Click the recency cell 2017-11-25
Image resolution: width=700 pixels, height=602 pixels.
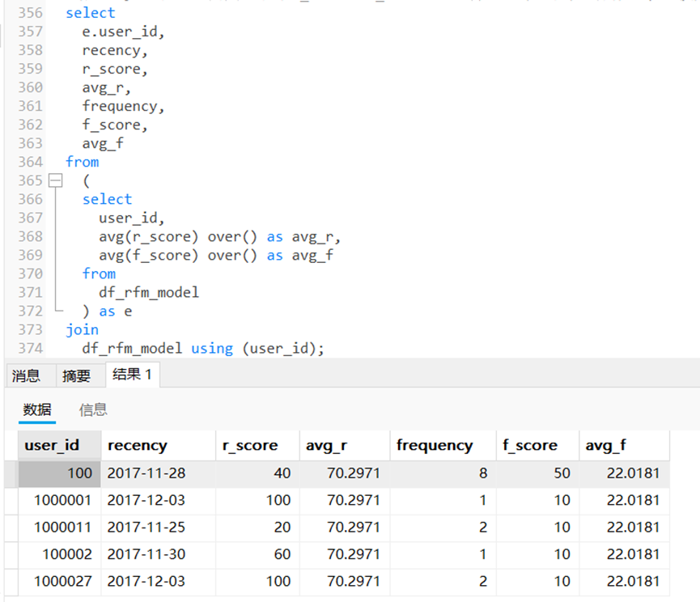point(158,528)
